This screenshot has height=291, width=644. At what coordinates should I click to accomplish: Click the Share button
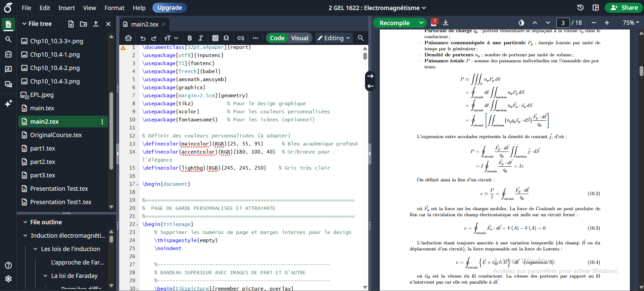pos(624,7)
